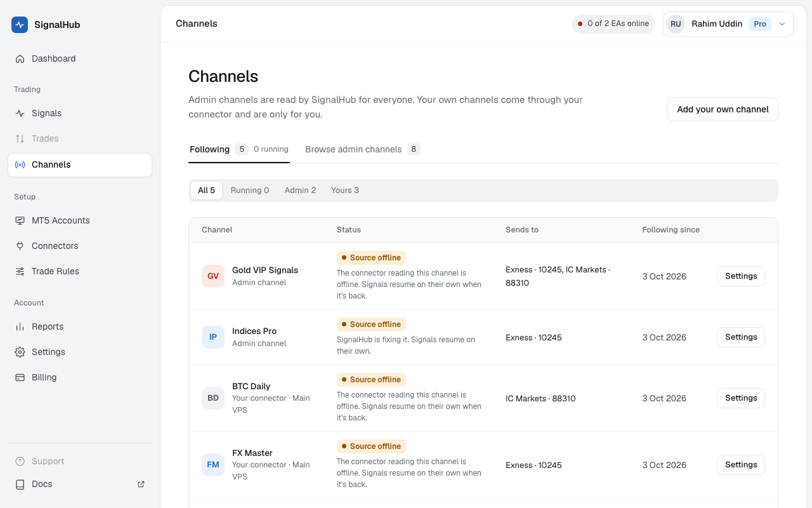Click the 0 of 2 EAs online status
The height and width of the screenshot is (508, 812).
click(613, 24)
